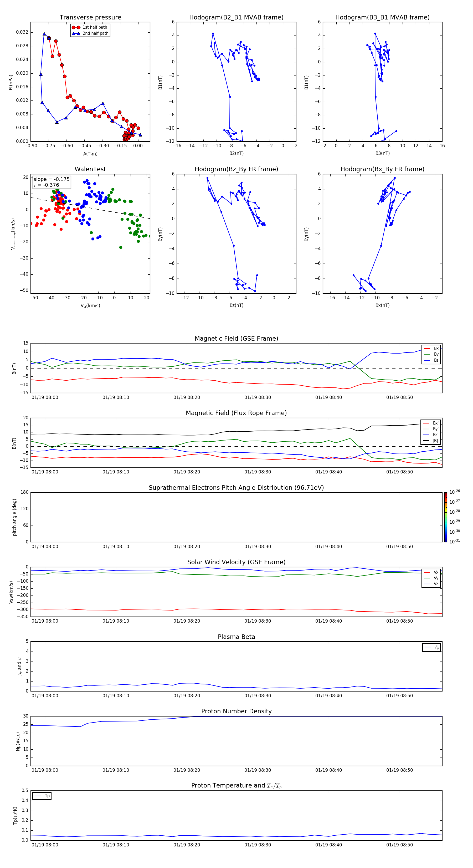The image size is (473, 868).
Task: Click the 'Vsw(km/s)' y-axis label
Action: [x=11, y=592]
